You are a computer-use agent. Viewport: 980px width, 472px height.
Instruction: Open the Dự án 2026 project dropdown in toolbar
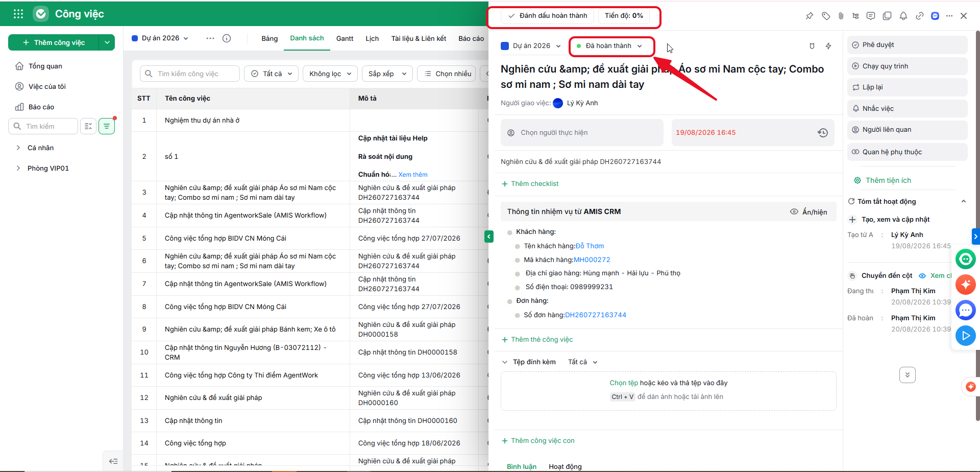[x=160, y=38]
